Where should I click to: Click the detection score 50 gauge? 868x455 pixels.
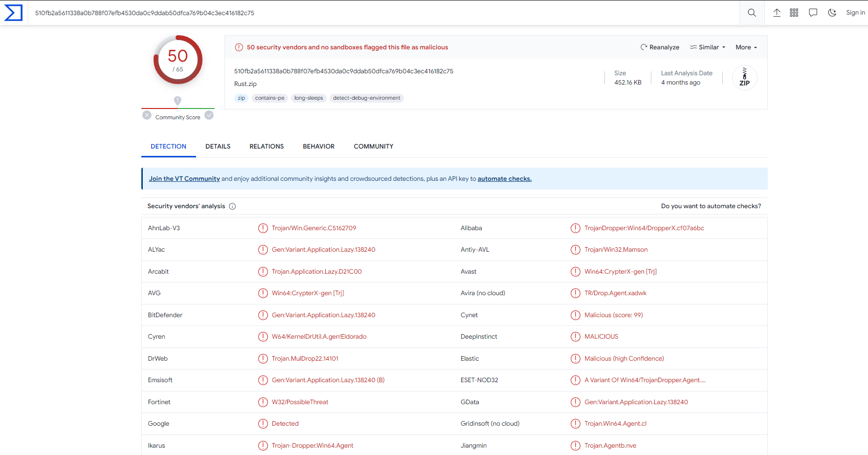[x=178, y=60]
